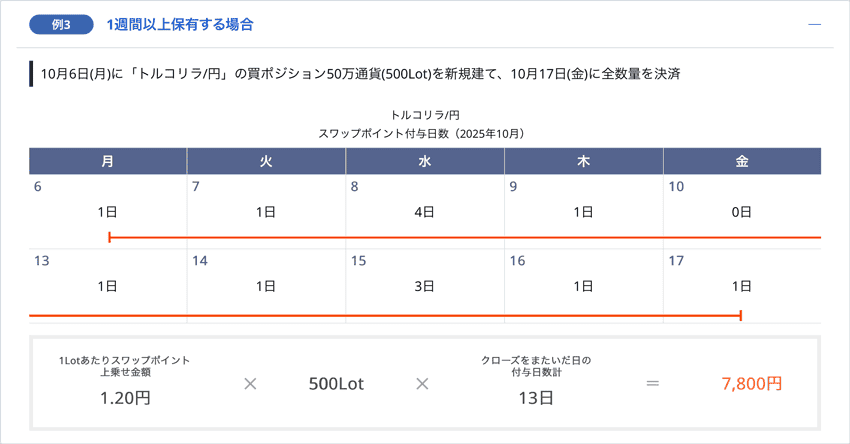Click the 例3 badge label
The image size is (850, 444).
(61, 25)
